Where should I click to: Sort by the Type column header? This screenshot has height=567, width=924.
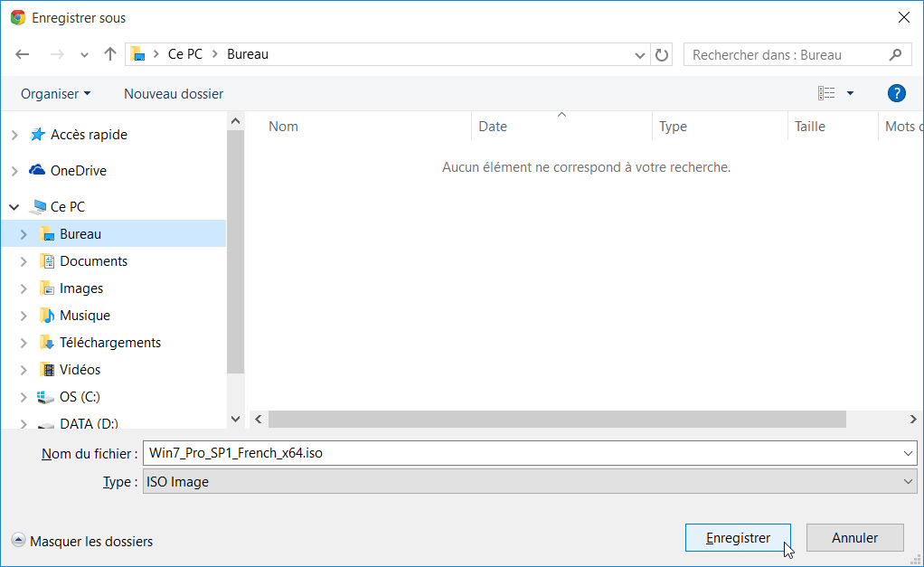[673, 126]
